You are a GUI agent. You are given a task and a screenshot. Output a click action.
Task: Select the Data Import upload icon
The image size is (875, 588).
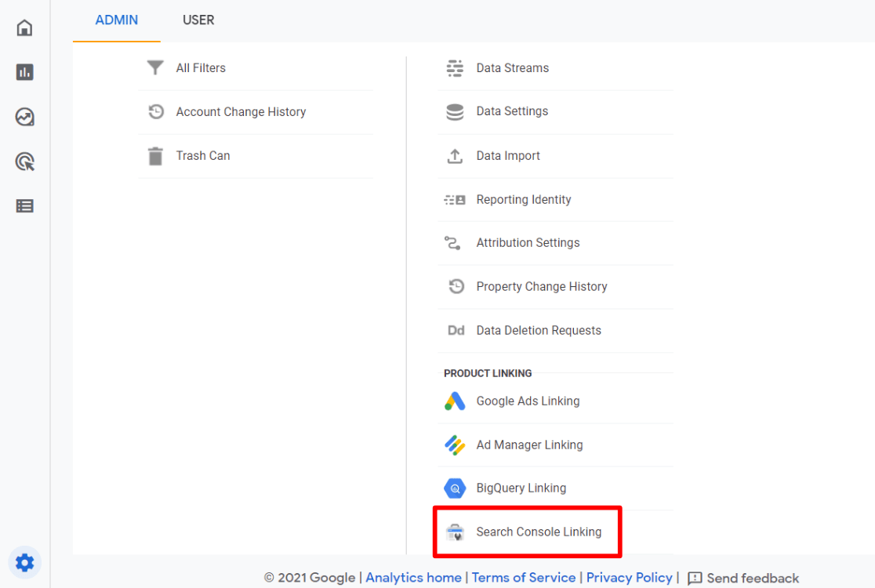click(455, 156)
